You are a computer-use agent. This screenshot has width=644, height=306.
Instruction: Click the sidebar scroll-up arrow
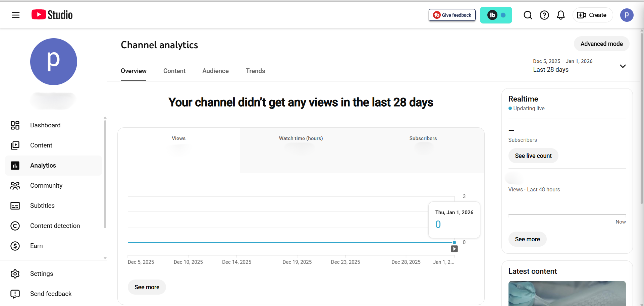[105, 118]
